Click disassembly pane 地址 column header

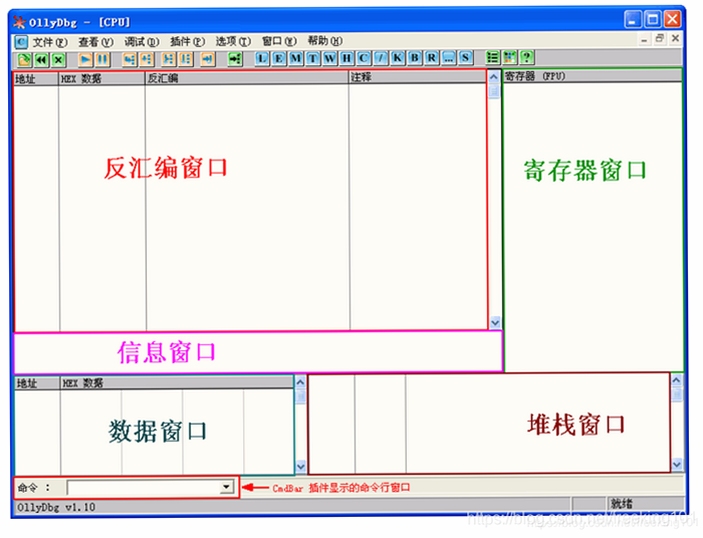(36, 79)
